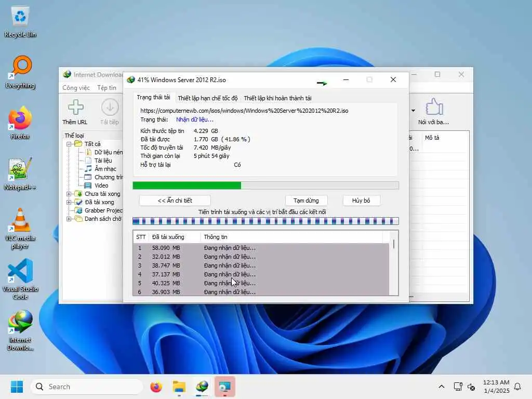Click the thumbs-up Nói với bạn icon
This screenshot has height=399, width=532.
[433, 112]
